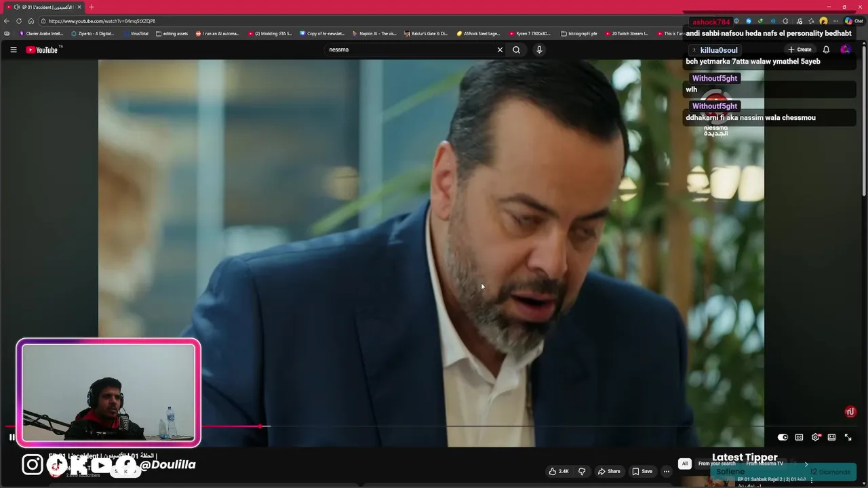Screen dimensions: 868x488
Task: Select the From your search chip
Action: [x=717, y=464]
